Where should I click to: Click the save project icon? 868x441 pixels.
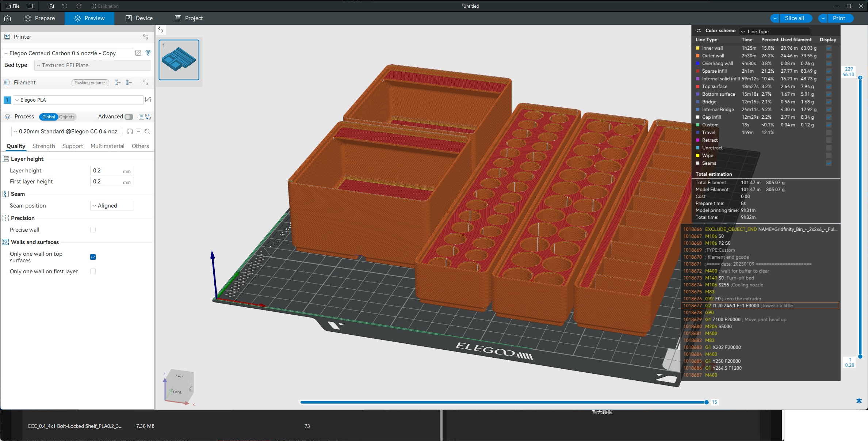[51, 6]
